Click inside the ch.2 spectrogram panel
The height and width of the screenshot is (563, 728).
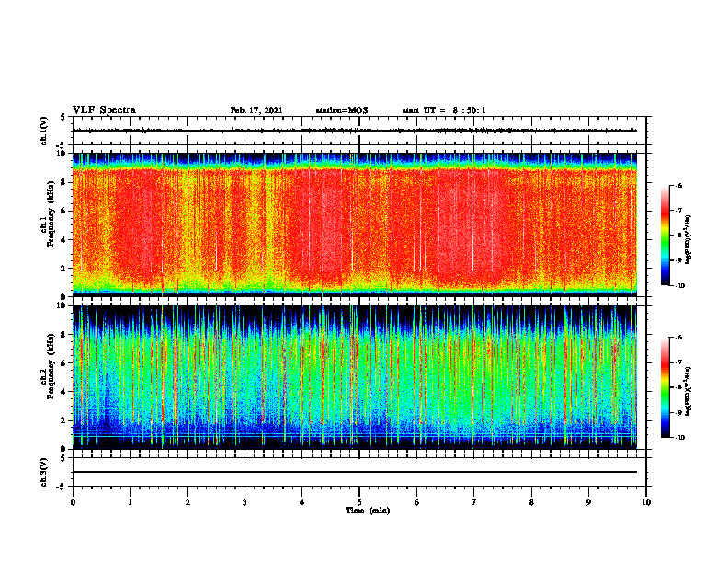(x=355, y=377)
